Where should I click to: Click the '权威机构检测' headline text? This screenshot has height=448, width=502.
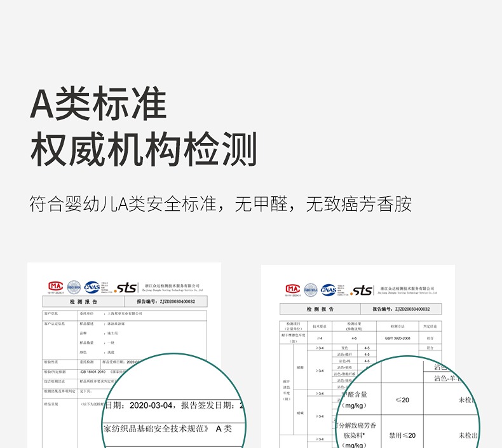point(144,150)
